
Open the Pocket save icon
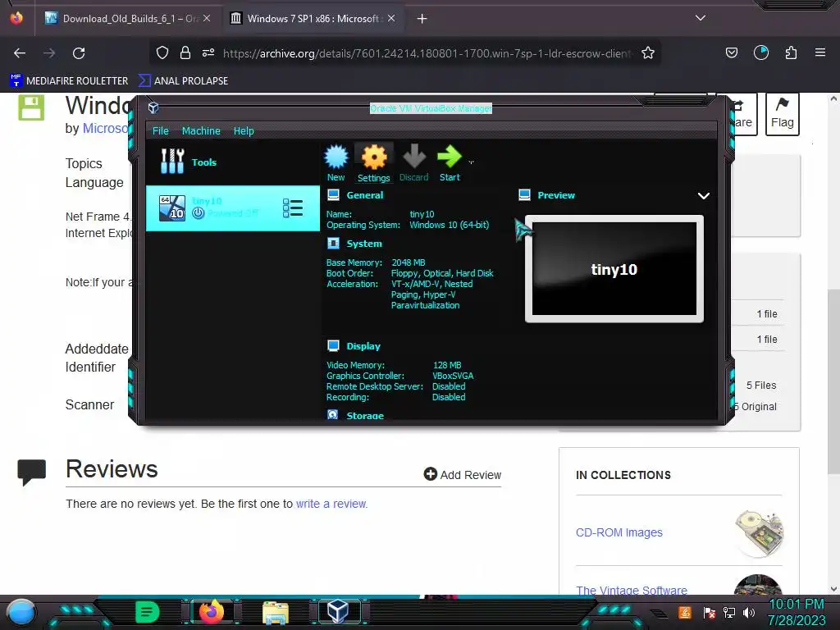point(731,52)
